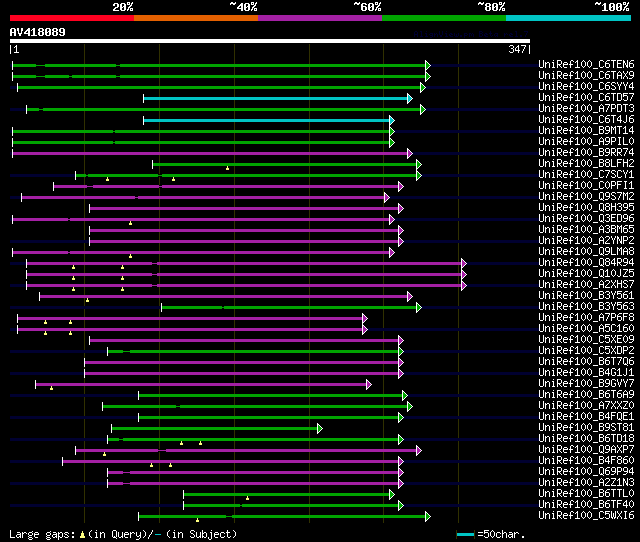Image resolution: width=640 pixels, height=542 pixels.
Task: Click the 'Large gaps' legend text
Action: click(42, 534)
